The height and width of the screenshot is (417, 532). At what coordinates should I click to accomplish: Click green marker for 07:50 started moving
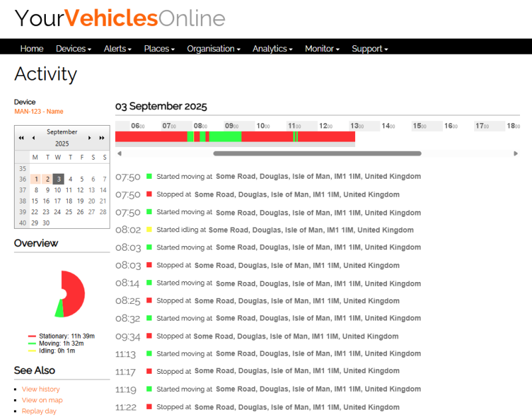[x=150, y=177]
